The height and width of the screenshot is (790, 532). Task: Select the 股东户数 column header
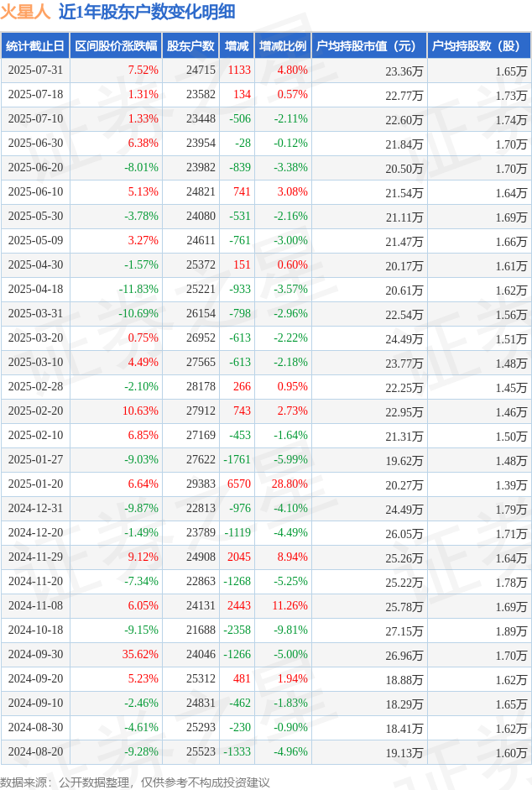(x=190, y=46)
